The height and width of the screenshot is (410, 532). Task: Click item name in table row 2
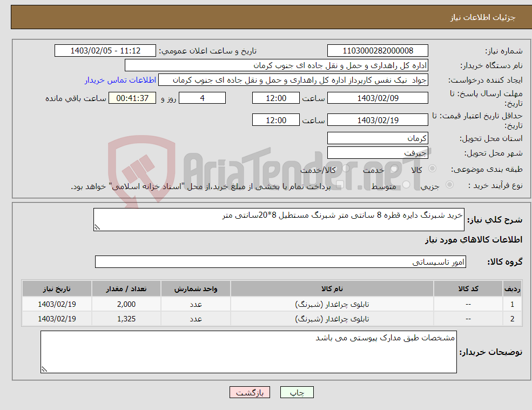332,319
